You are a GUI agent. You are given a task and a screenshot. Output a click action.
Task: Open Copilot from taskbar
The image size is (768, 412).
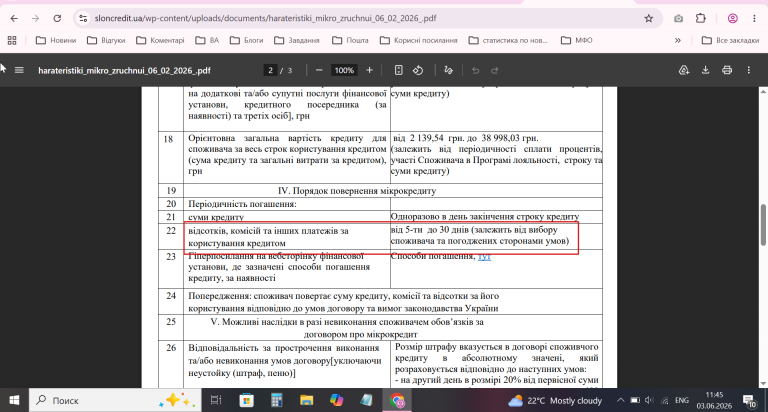pyautogui.click(x=336, y=400)
